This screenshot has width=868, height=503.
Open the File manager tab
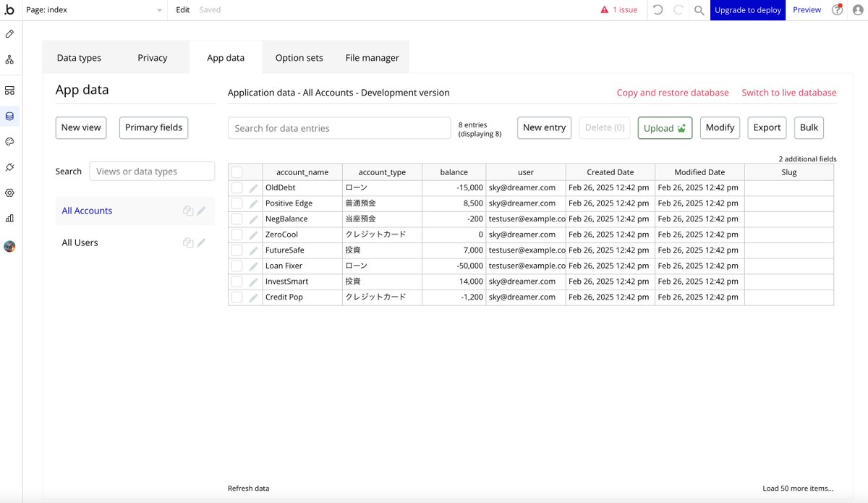(372, 58)
